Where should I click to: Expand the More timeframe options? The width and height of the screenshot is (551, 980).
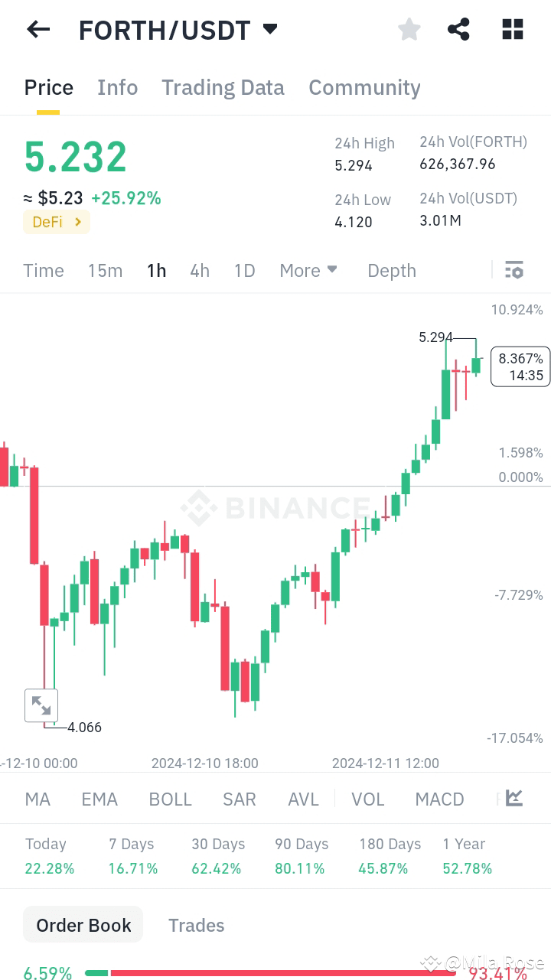[x=308, y=270]
